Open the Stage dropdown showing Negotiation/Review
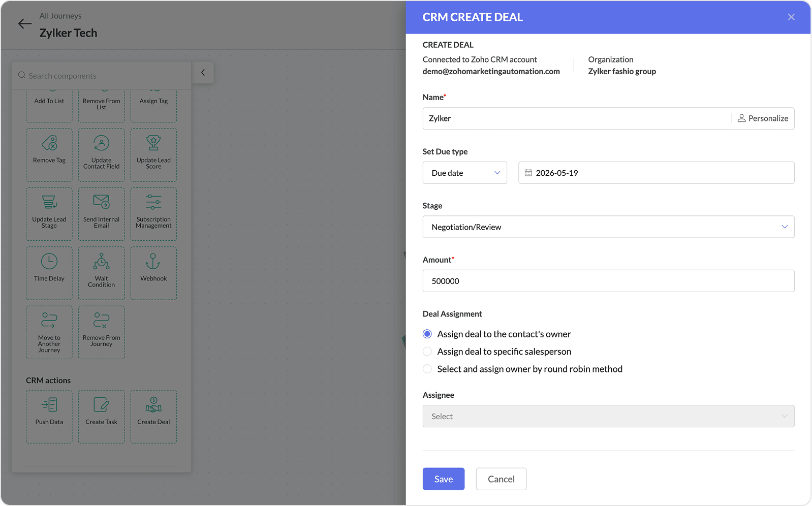The image size is (812, 506). [608, 227]
